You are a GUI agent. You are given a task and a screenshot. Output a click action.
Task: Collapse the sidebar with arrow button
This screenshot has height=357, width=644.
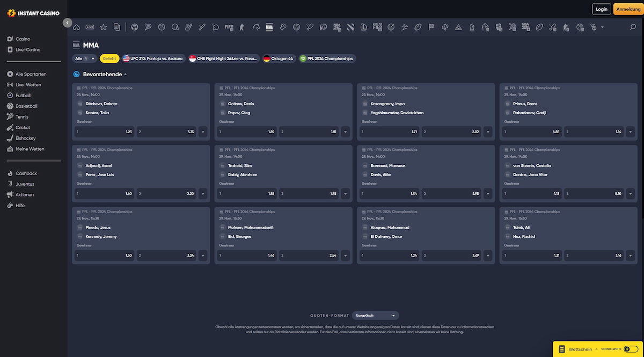click(x=67, y=23)
